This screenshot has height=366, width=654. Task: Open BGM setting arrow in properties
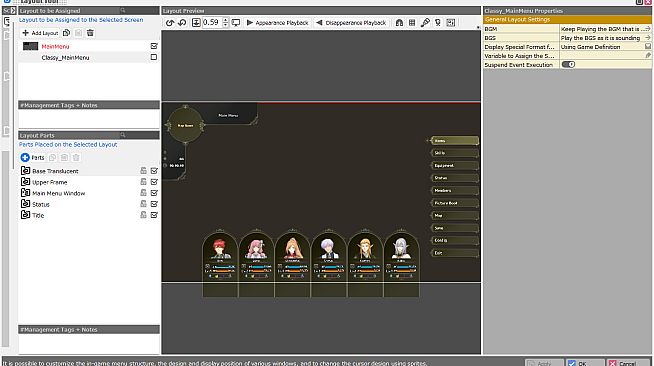coord(647,29)
